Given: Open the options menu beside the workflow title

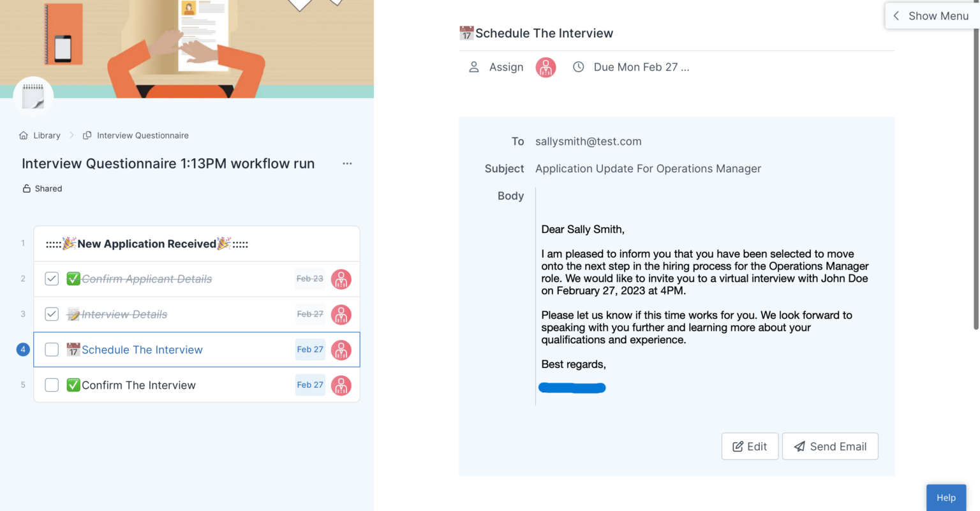Looking at the screenshot, I should point(347,163).
